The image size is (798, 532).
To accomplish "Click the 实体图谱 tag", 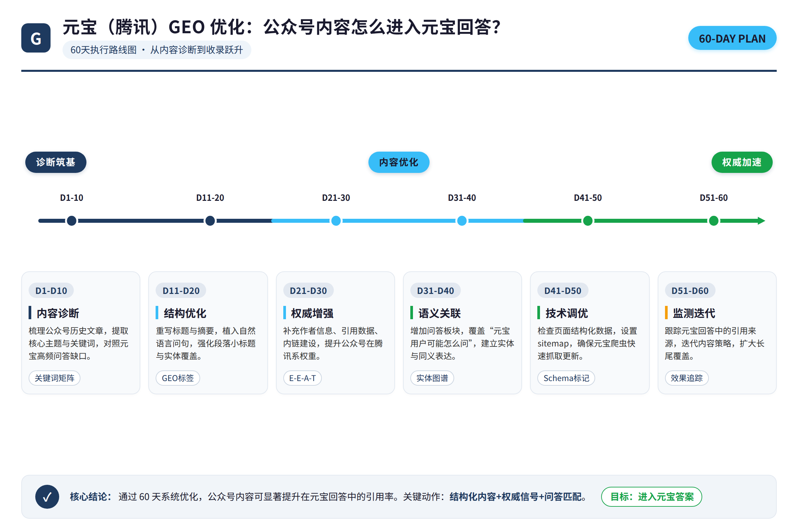I will tap(432, 378).
